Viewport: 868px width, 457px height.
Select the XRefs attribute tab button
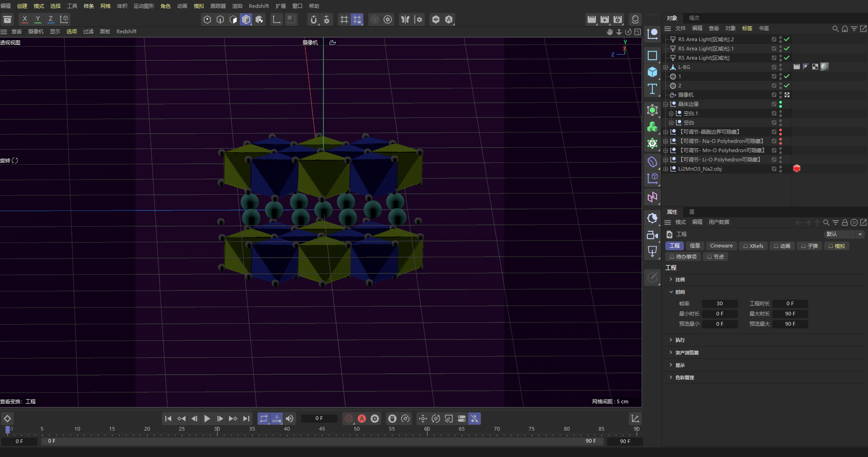(753, 246)
